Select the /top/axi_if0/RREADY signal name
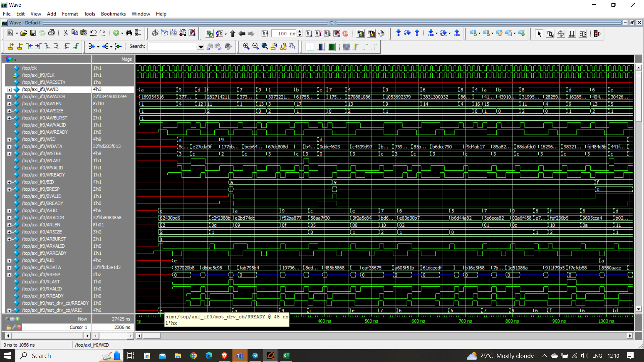644x362 pixels. tap(43, 296)
